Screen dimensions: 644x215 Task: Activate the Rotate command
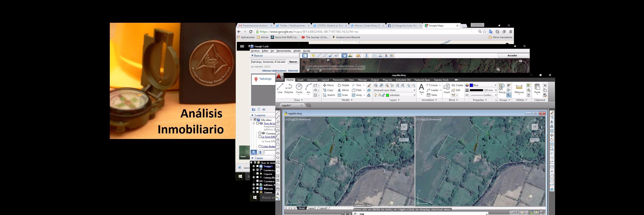[343, 85]
